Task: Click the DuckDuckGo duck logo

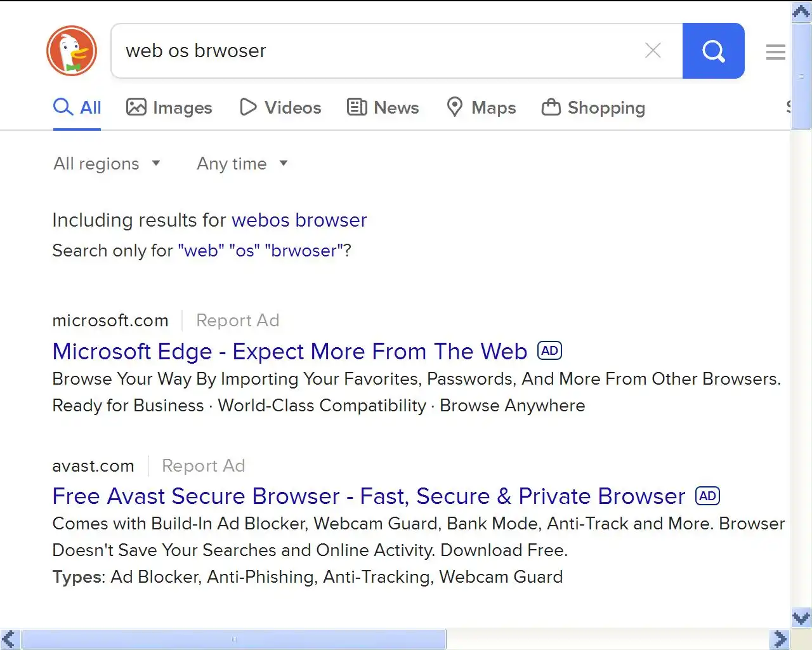Action: tap(72, 51)
